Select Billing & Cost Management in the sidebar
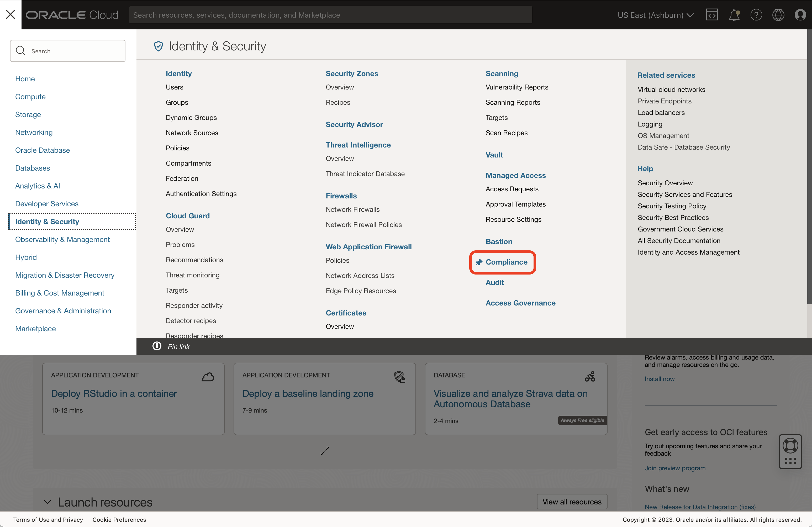The width and height of the screenshot is (812, 527). pos(59,293)
